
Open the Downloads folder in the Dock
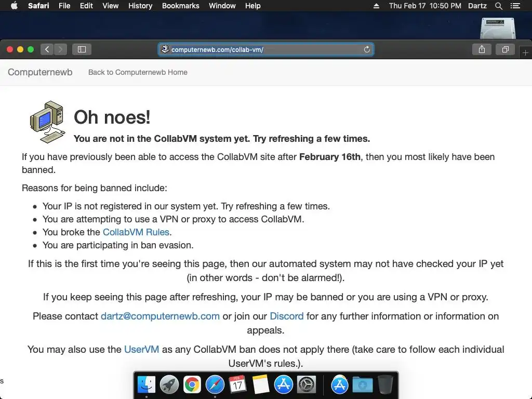pos(362,385)
